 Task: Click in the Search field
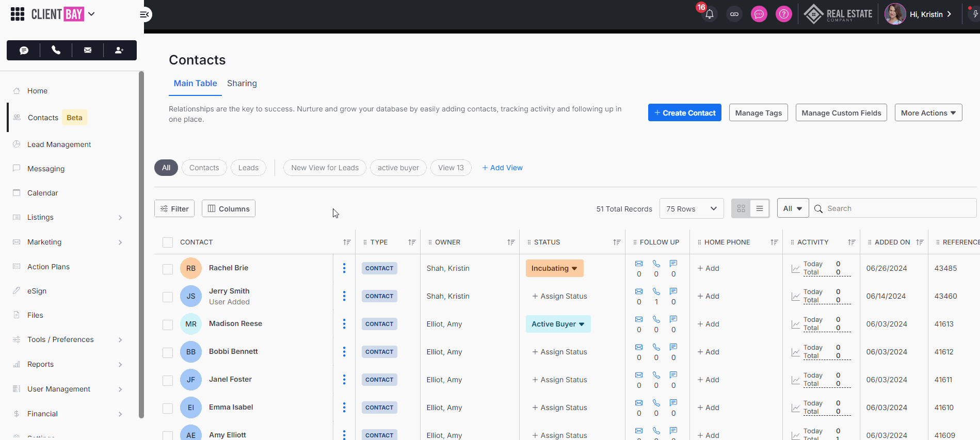point(893,208)
